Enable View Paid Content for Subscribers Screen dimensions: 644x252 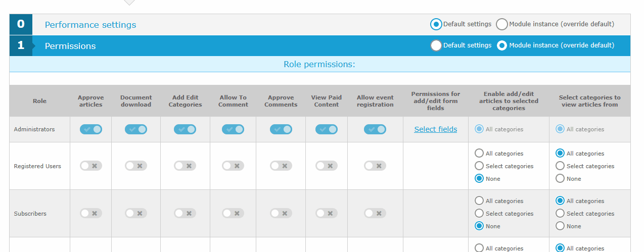(327, 213)
